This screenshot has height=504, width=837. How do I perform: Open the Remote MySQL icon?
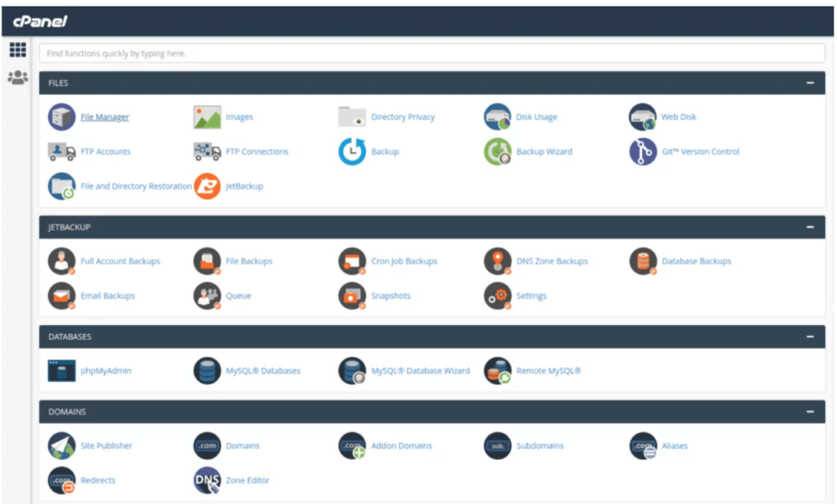[497, 371]
